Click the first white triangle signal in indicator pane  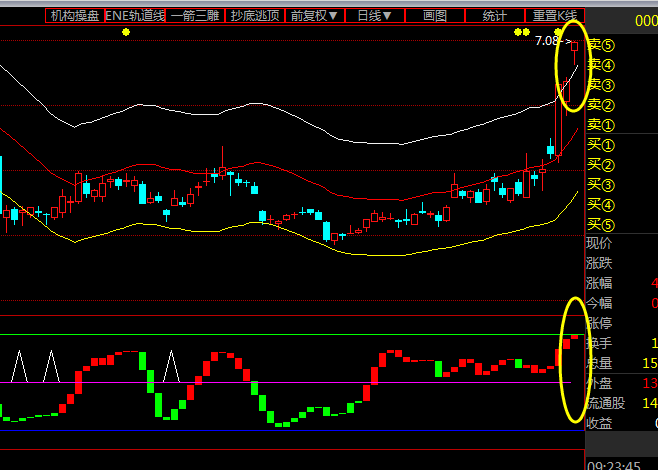[19, 366]
